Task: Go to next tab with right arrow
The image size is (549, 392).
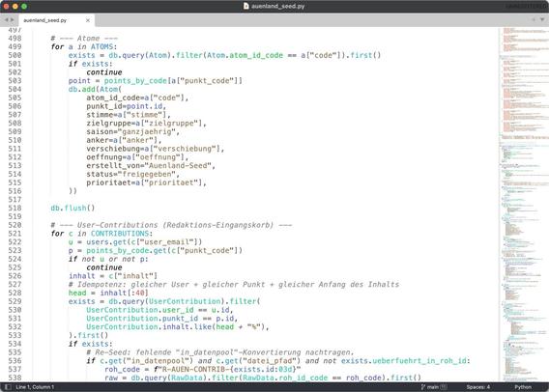Action: click(x=13, y=20)
